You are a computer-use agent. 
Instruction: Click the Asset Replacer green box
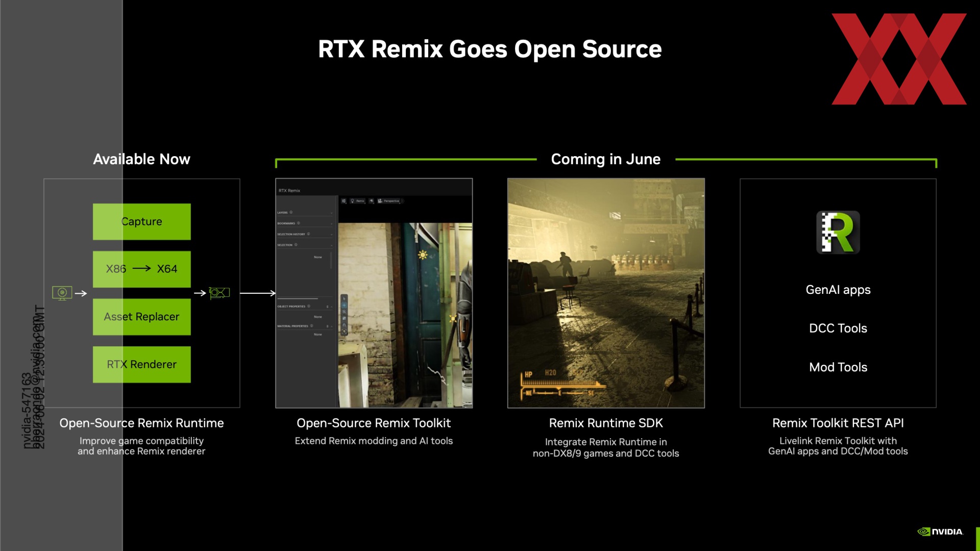point(141,317)
